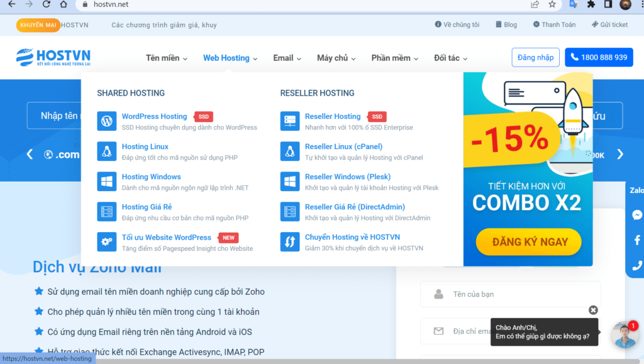Click the Đăng nhập button
This screenshot has height=364, width=644.
tap(535, 57)
